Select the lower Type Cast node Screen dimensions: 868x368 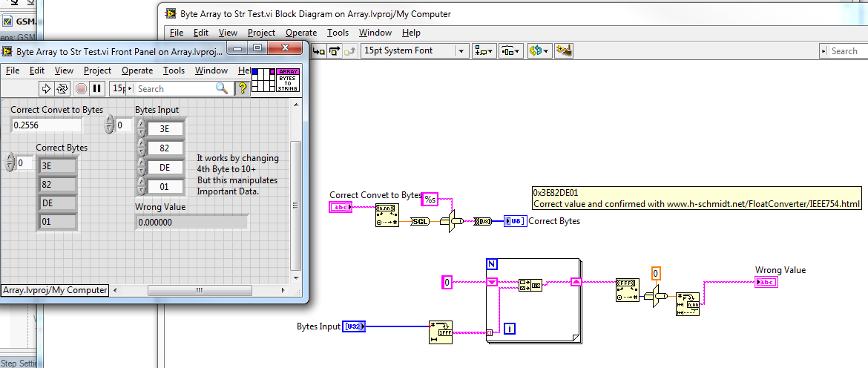[x=655, y=298]
